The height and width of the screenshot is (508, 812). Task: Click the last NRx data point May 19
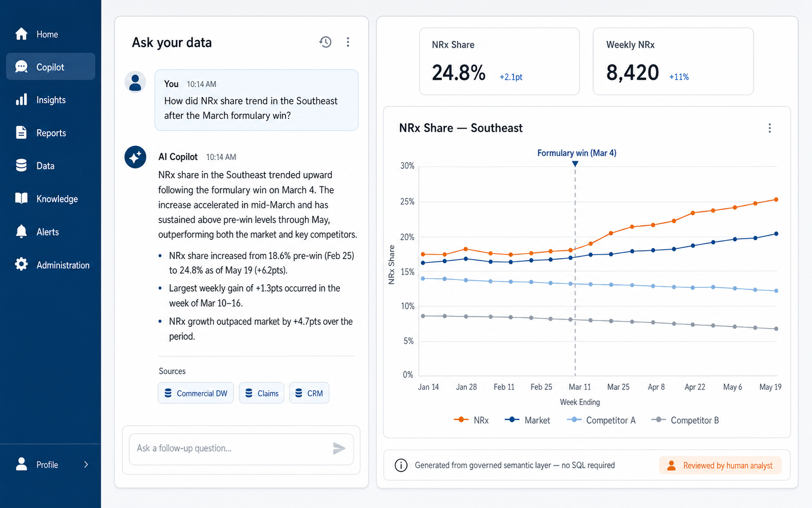tap(776, 200)
